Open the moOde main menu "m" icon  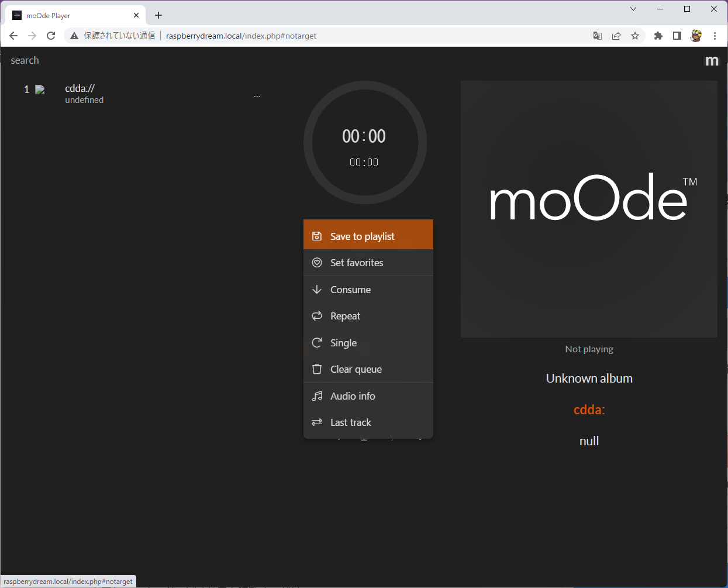pyautogui.click(x=712, y=61)
